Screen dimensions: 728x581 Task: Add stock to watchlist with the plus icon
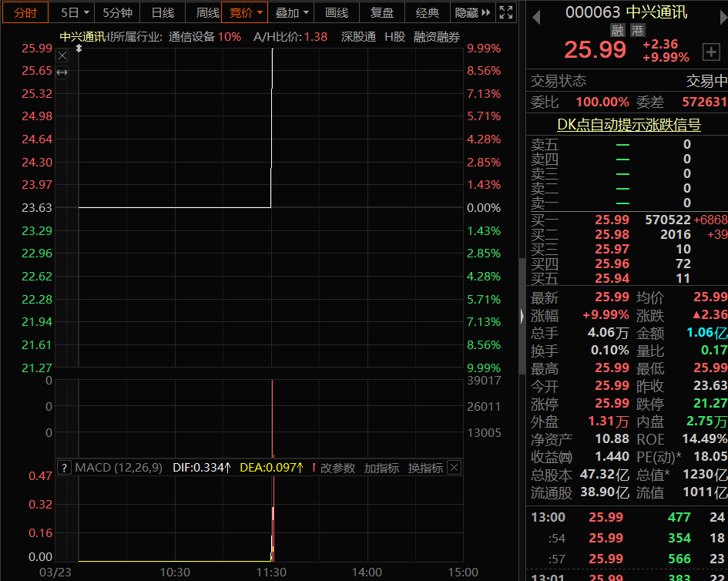pyautogui.click(x=711, y=52)
